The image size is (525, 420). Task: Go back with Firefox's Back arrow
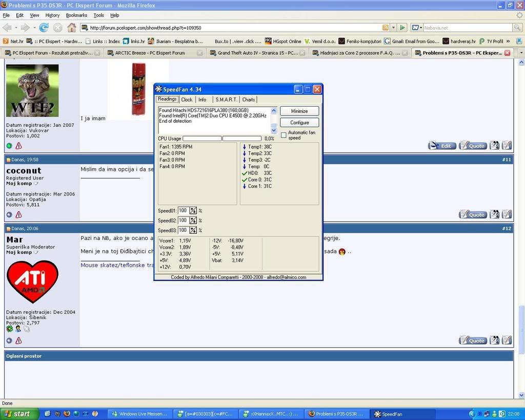pyautogui.click(x=7, y=28)
